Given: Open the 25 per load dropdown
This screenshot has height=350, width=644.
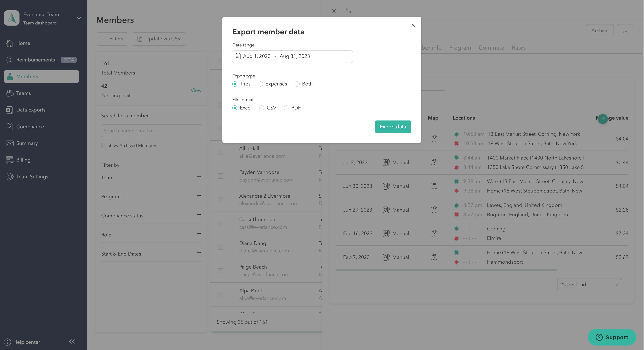Looking at the screenshot, I should pos(589,285).
